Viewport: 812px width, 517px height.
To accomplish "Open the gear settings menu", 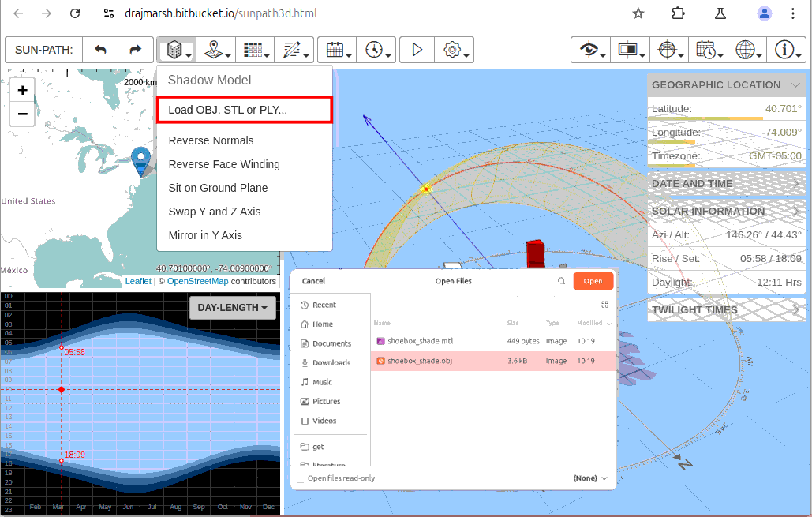I will [x=454, y=50].
